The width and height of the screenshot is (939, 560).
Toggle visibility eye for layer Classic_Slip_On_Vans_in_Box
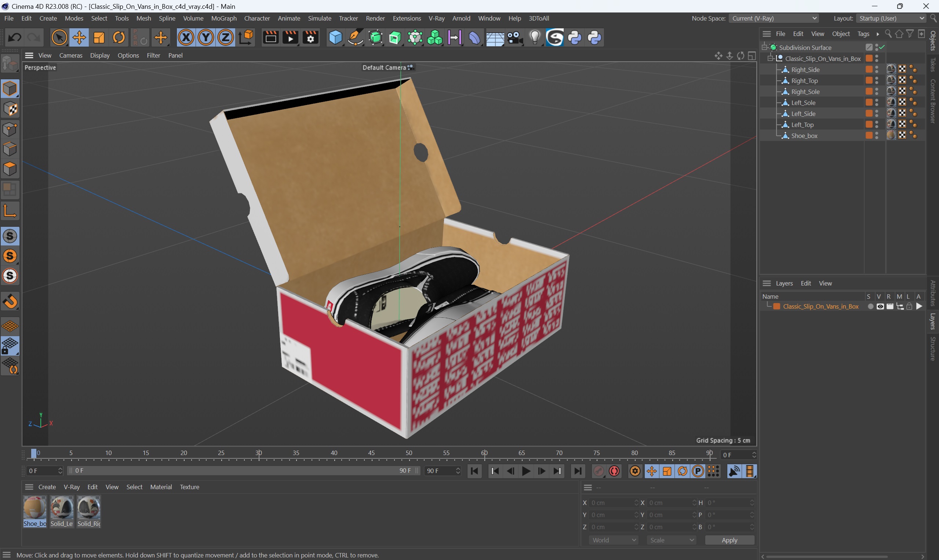click(880, 306)
